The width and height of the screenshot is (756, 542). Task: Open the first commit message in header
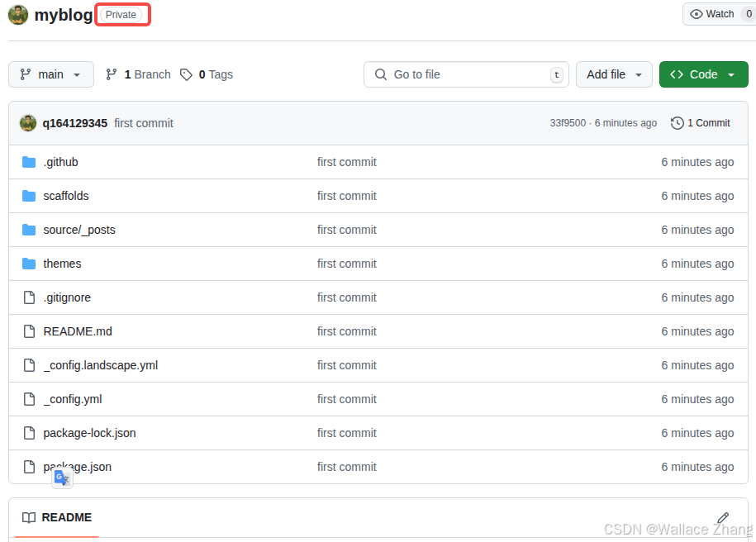(144, 123)
